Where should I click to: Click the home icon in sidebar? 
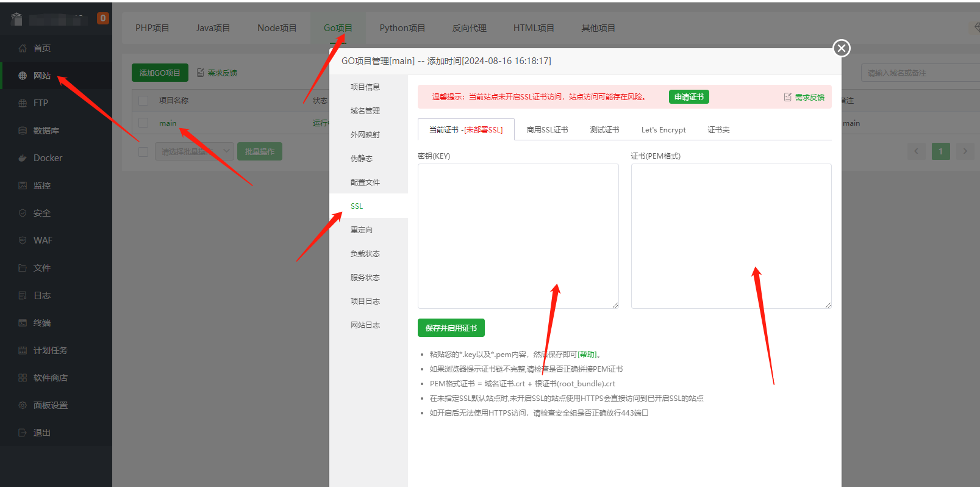click(x=23, y=48)
